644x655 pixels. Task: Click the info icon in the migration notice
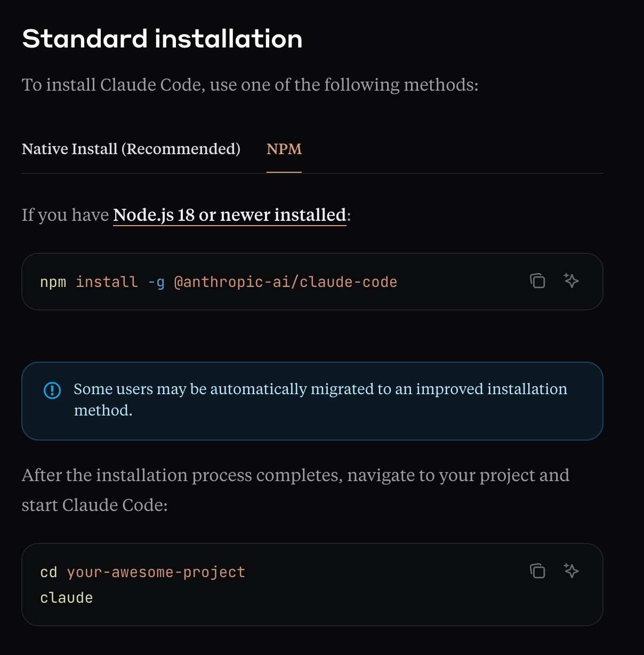[x=52, y=390]
